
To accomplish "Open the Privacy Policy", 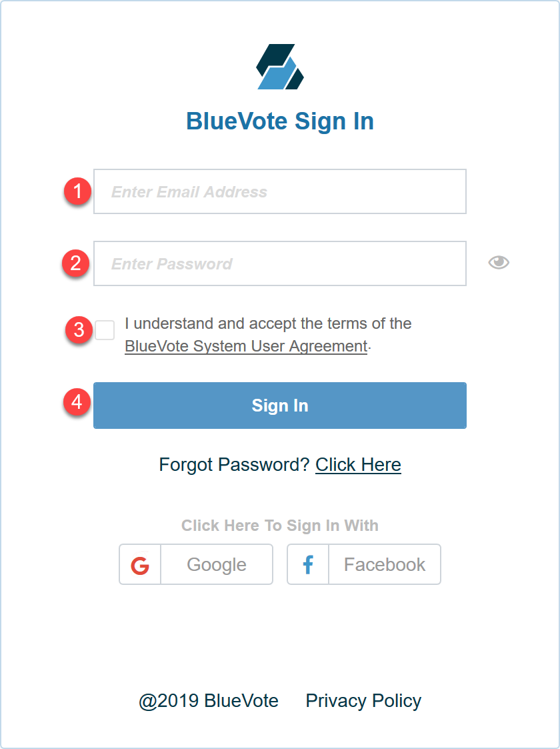I will point(363,700).
